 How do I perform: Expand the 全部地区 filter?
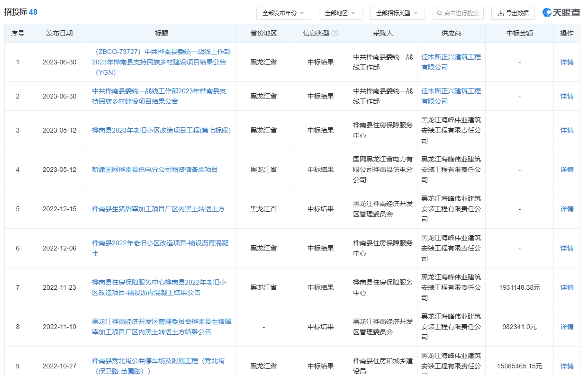[340, 13]
